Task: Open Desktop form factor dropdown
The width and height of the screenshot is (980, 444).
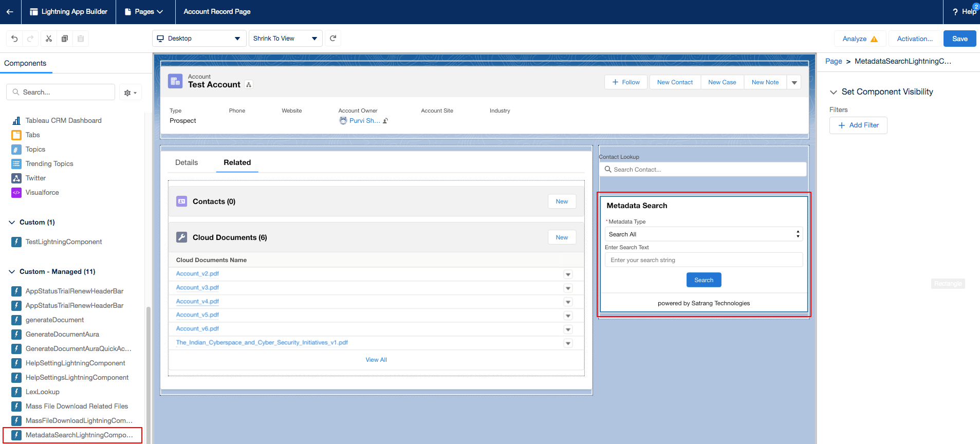Action: pyautogui.click(x=199, y=39)
